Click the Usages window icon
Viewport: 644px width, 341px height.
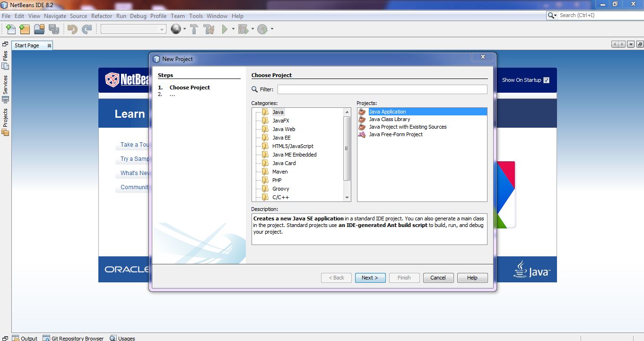(x=113, y=338)
